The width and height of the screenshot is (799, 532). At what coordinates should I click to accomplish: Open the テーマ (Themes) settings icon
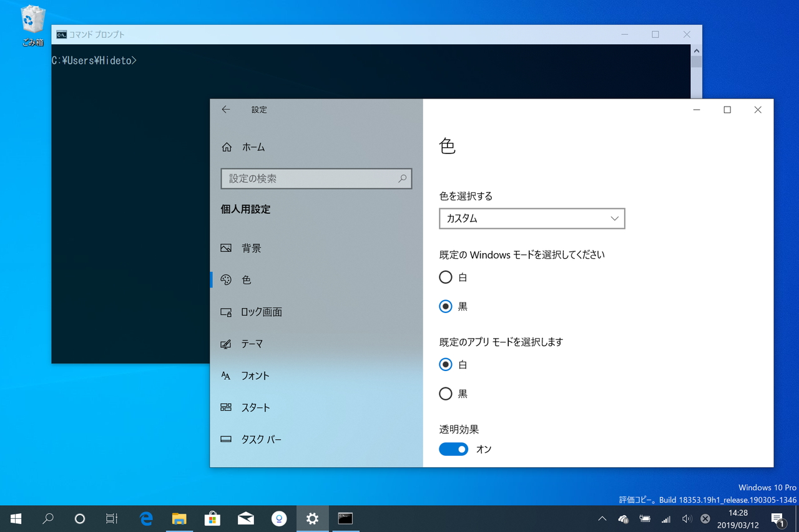[x=226, y=344]
